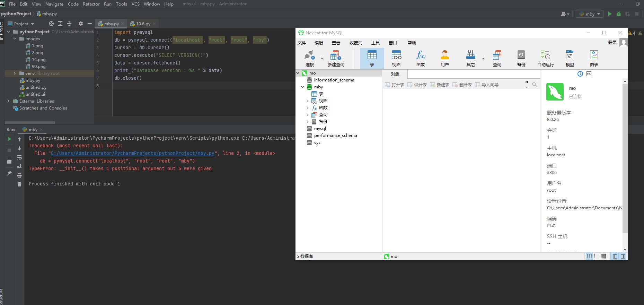Click the soft-wrap icon in Run panel
The width and height of the screenshot is (644, 305).
pyautogui.click(x=19, y=157)
